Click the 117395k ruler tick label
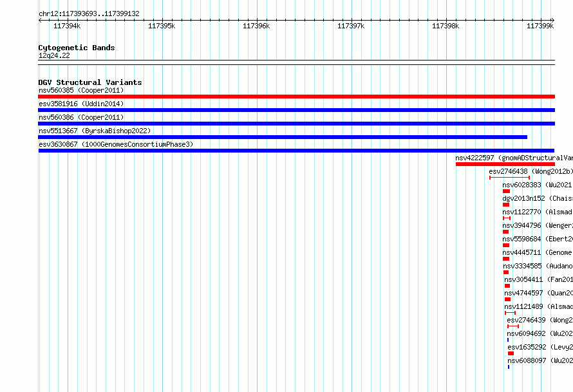573x392 pixels. 162,26
